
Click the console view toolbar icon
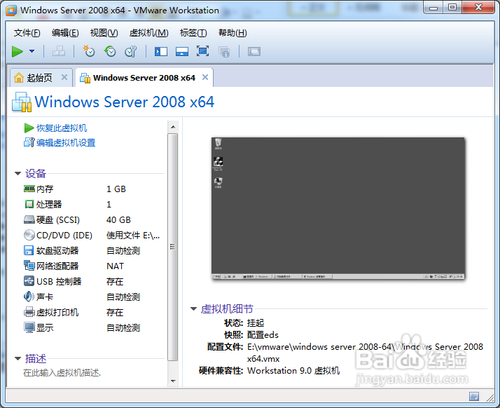pos(254,52)
